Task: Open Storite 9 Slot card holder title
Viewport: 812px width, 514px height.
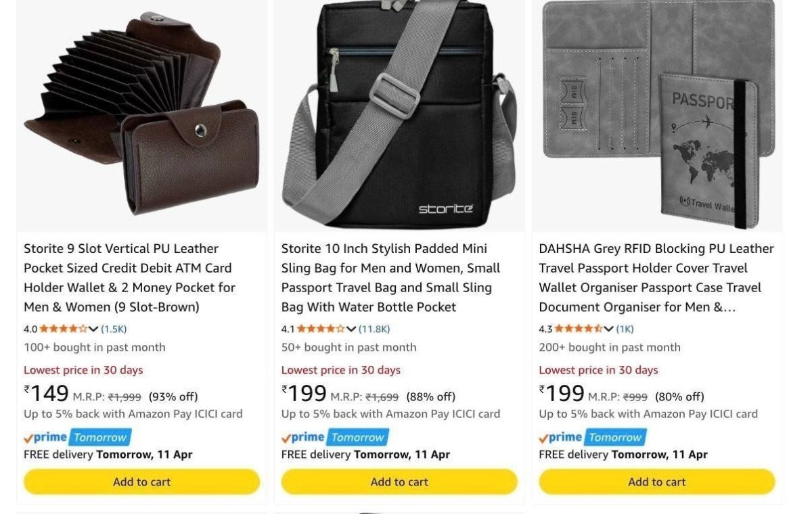Action: pyautogui.click(x=129, y=278)
